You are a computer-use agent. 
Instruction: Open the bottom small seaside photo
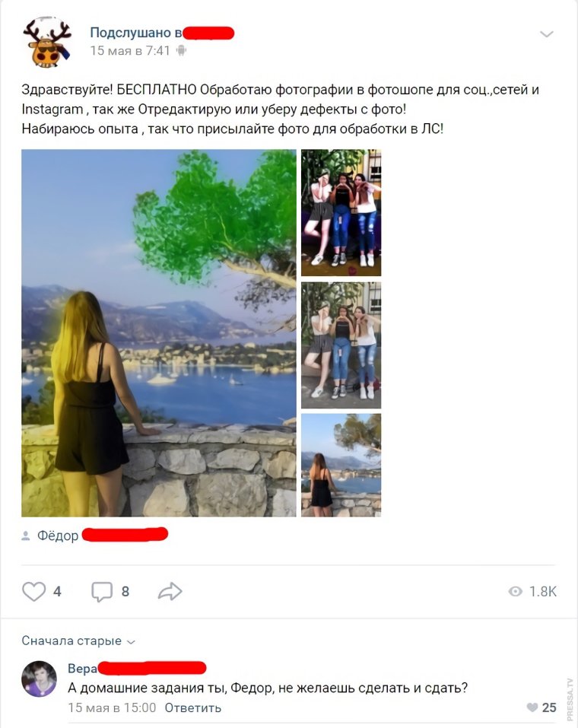tap(341, 466)
